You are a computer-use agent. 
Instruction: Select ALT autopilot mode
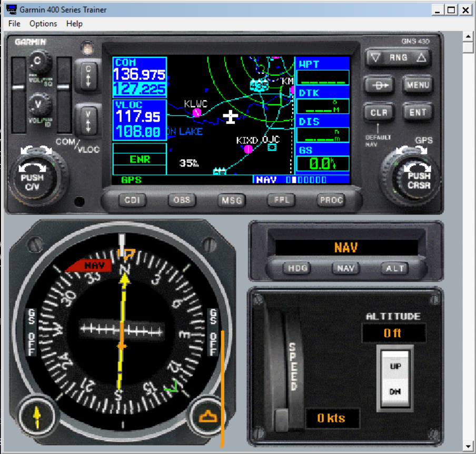tap(394, 268)
